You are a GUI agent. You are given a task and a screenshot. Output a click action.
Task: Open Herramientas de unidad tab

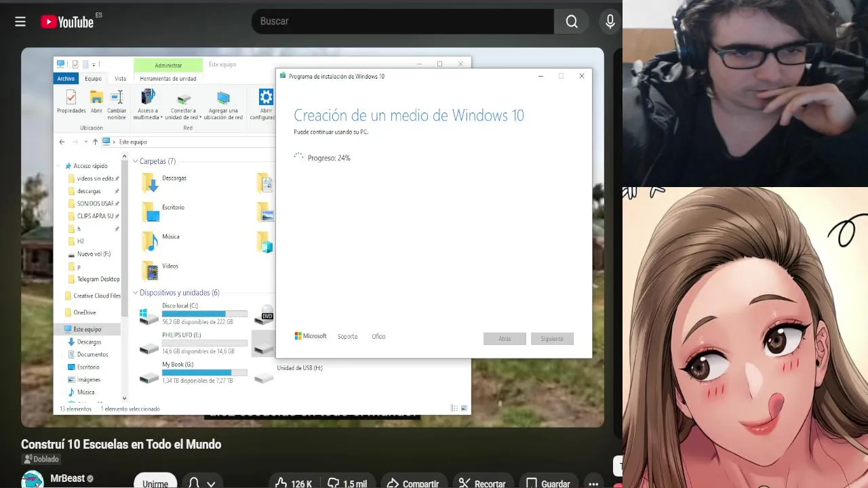(x=168, y=79)
